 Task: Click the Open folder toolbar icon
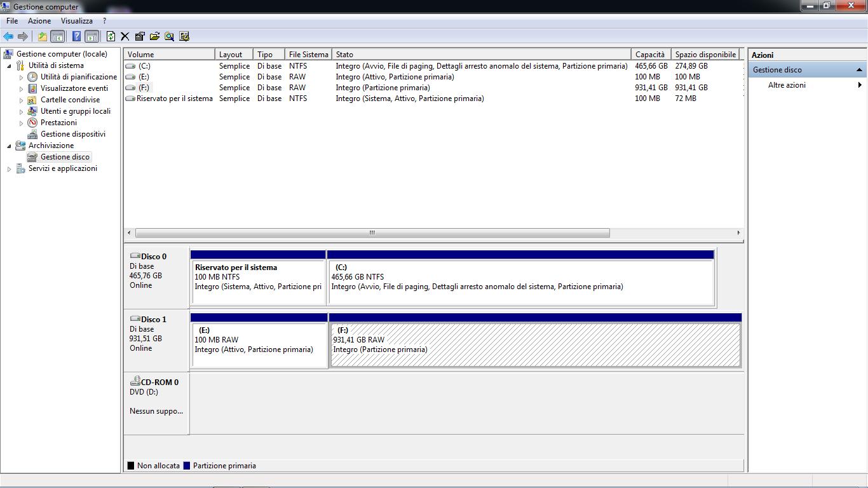[x=154, y=36]
